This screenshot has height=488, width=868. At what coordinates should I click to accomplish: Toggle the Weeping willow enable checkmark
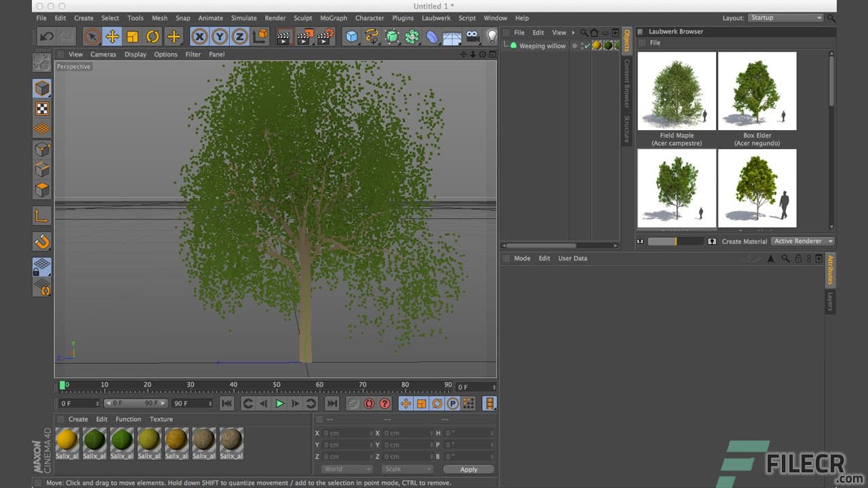pyautogui.click(x=587, y=45)
